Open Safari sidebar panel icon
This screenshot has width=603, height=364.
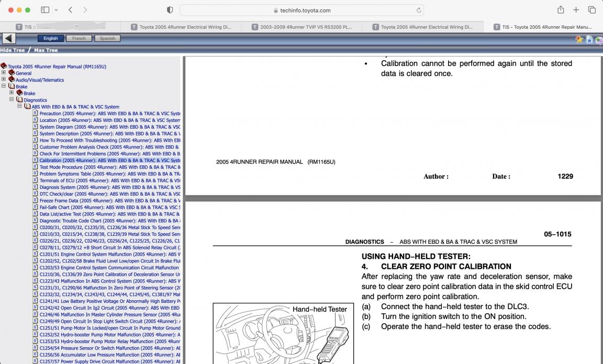click(45, 10)
